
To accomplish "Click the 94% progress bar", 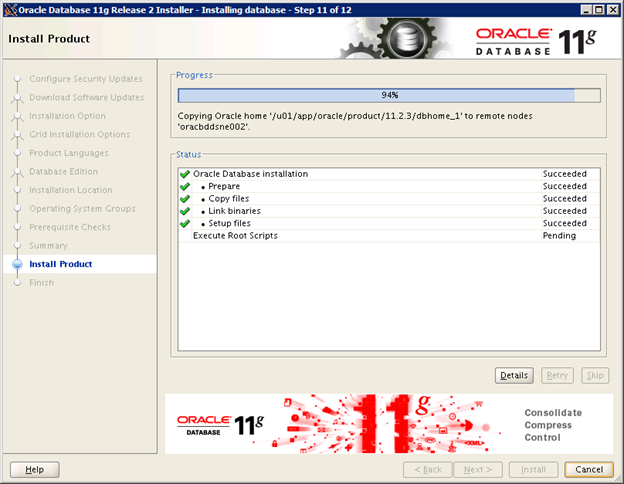I will coord(389,95).
